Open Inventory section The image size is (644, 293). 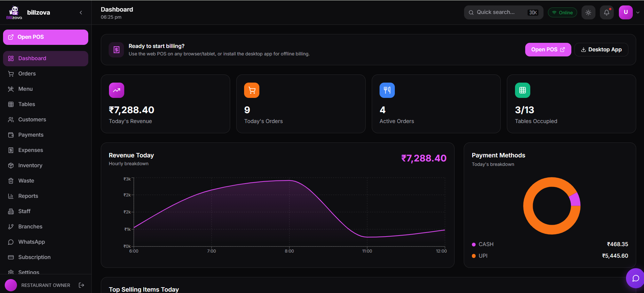(45, 166)
